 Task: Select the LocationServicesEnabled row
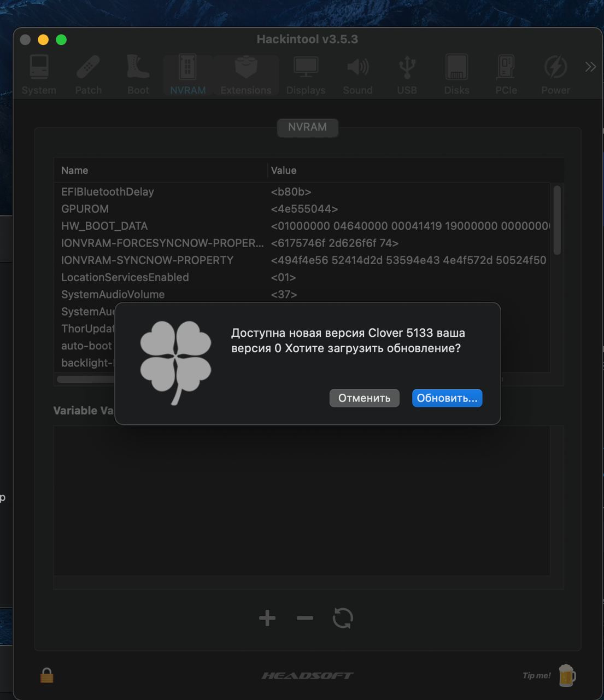coord(302,277)
